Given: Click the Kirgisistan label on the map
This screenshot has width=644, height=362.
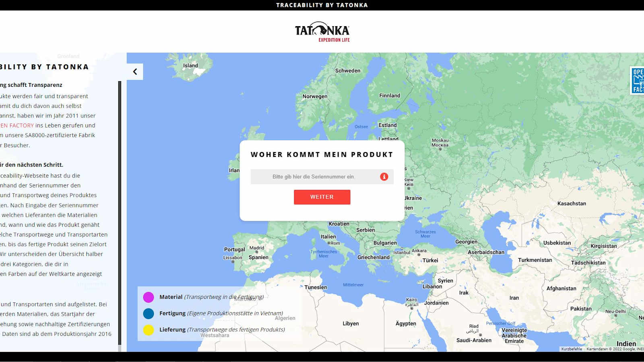Looking at the screenshot, I should tap(603, 246).
